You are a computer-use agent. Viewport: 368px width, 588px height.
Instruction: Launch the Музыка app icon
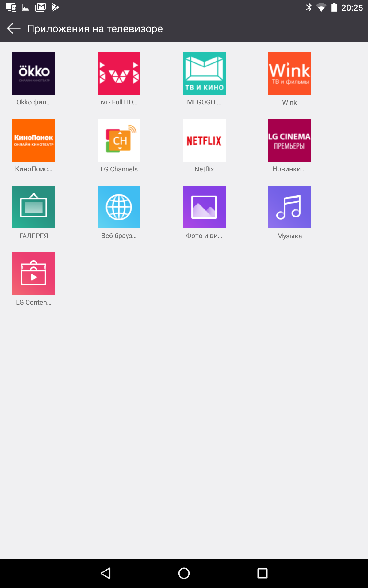click(289, 207)
